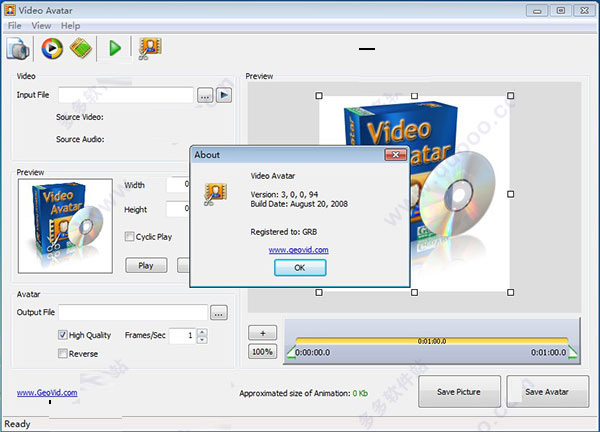Play the input file using arrow button
Viewport: 600px width, 432px height.
pyautogui.click(x=224, y=95)
